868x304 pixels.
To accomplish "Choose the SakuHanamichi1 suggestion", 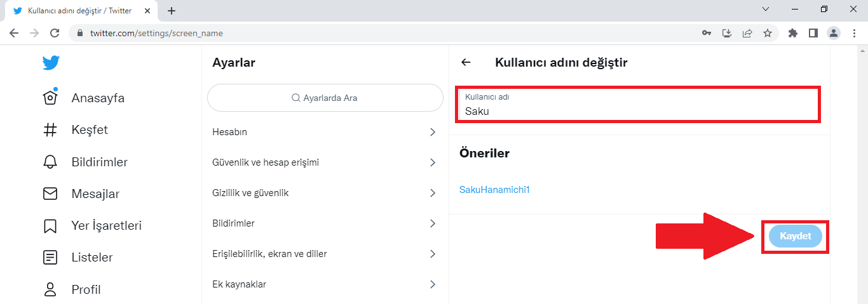I will pyautogui.click(x=494, y=190).
